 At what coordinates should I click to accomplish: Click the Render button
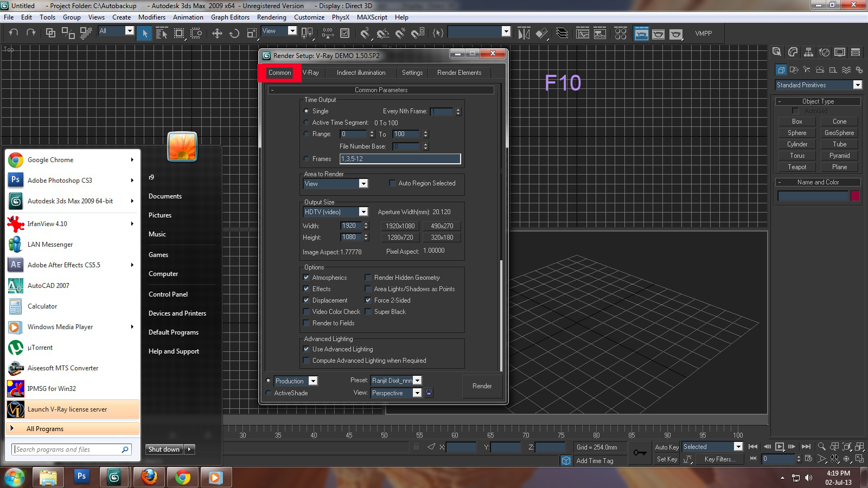482,386
